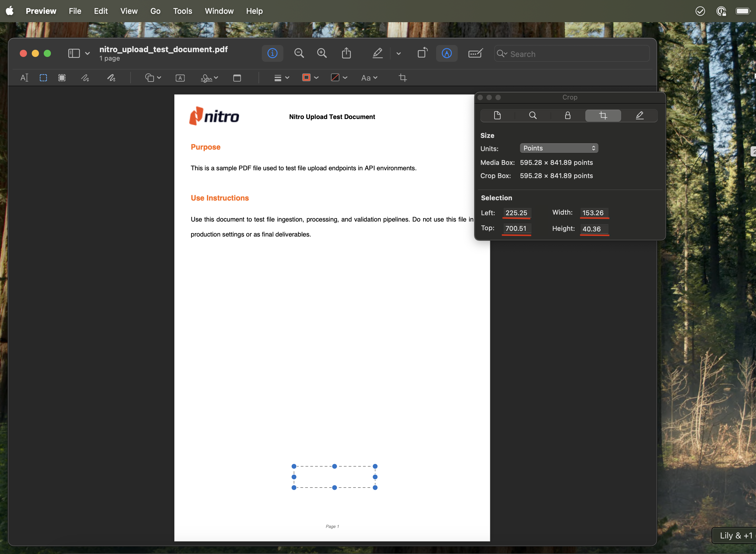
Task: Click the Zoom In magnifier icon
Action: click(322, 53)
